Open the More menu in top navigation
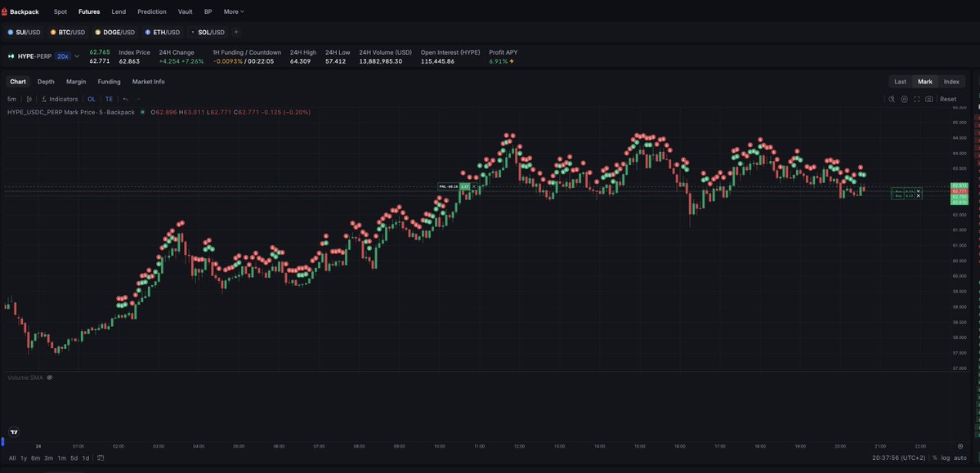 pos(234,11)
